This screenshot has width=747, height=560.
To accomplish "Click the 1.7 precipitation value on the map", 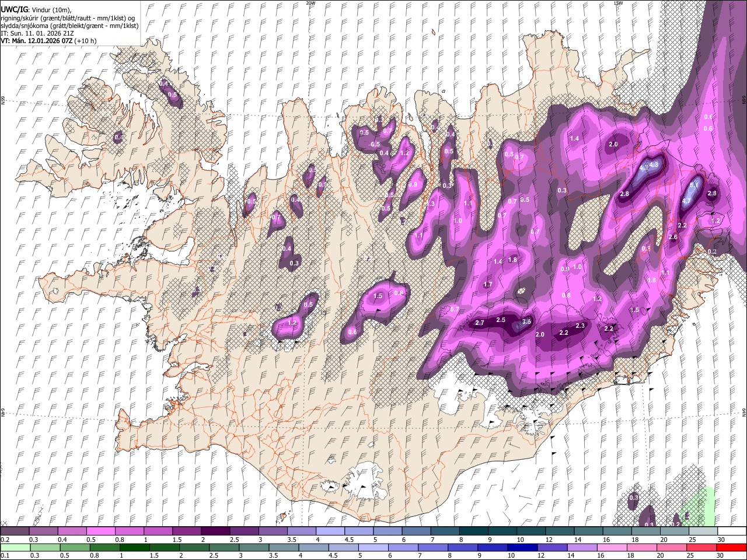I will click(488, 285).
